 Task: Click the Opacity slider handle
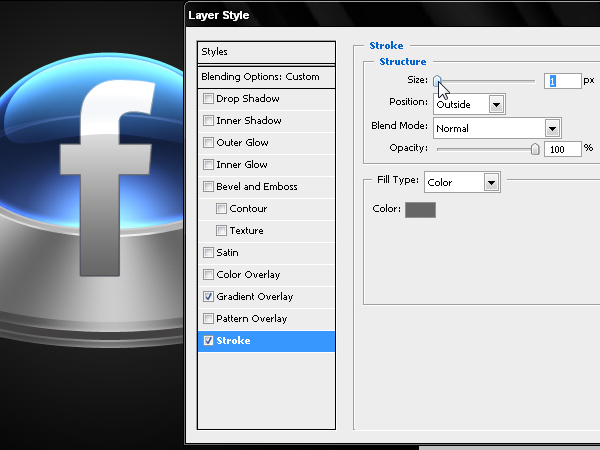(535, 149)
